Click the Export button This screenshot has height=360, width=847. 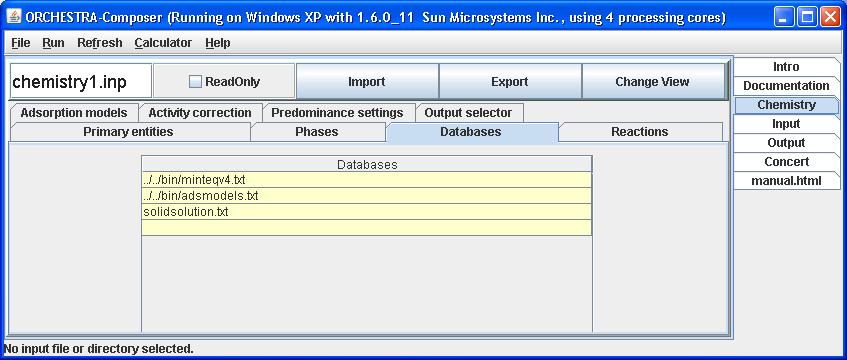(509, 82)
